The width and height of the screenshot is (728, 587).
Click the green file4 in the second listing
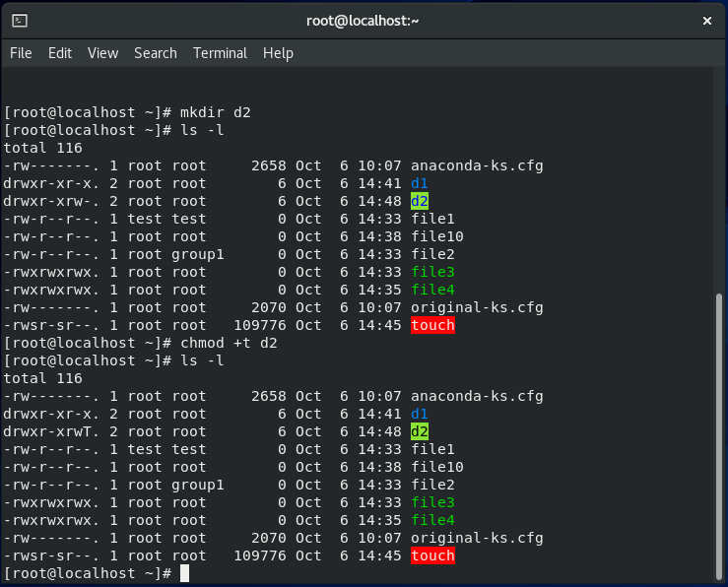pyautogui.click(x=432, y=520)
